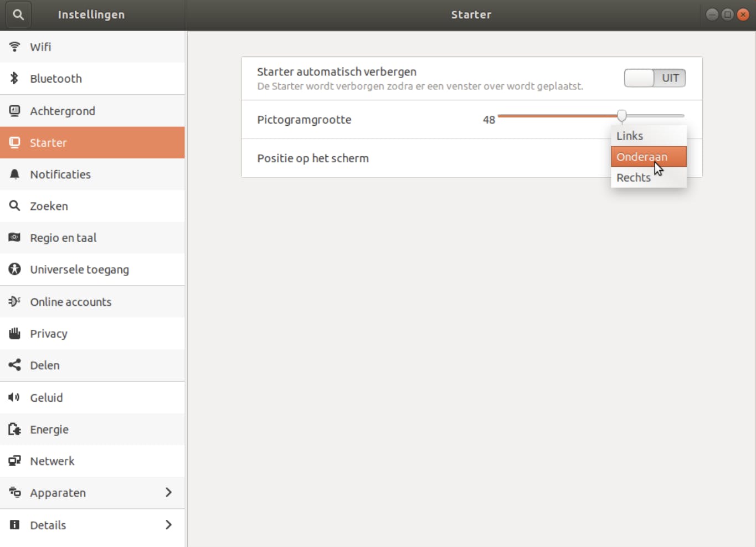Screen dimensions: 756x547
Task: Open the Energie panel
Action: tap(49, 429)
